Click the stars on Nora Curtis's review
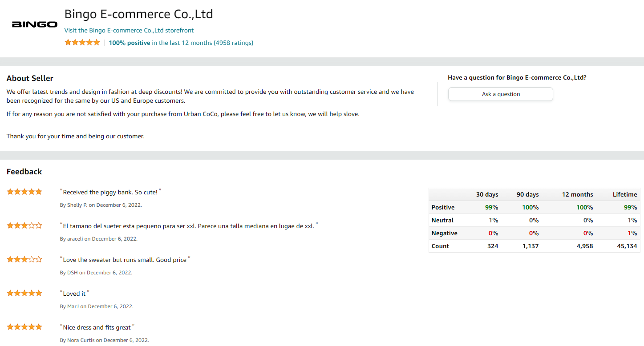Viewport: 644px width, 346px height. pos(24,327)
